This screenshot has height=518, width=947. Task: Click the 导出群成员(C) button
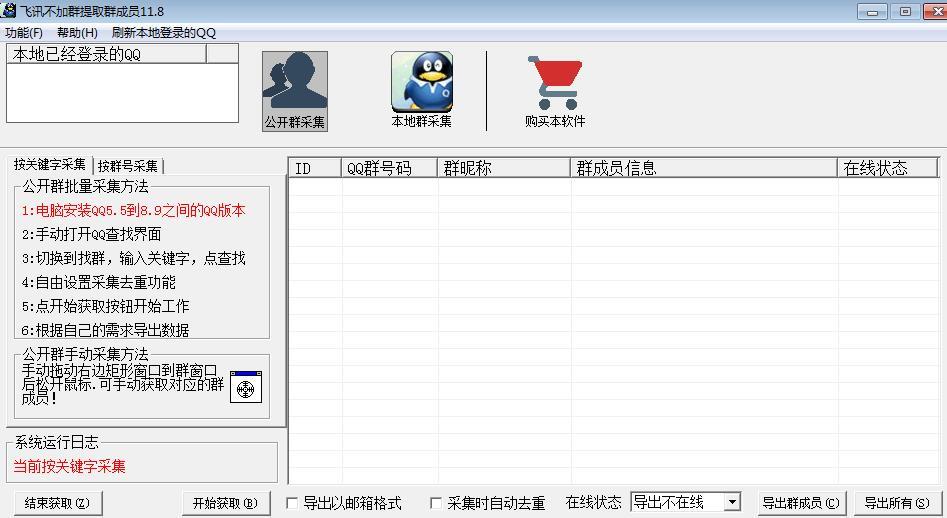801,503
